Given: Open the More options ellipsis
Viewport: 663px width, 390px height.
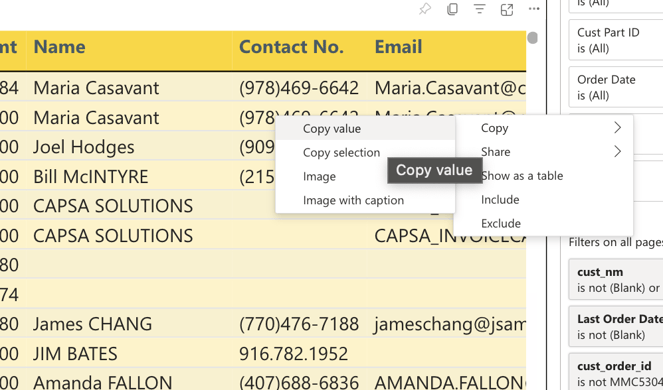Looking at the screenshot, I should pyautogui.click(x=534, y=9).
